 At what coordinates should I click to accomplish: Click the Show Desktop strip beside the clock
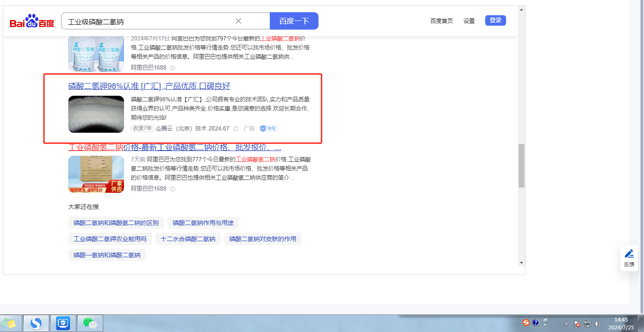[x=641, y=323]
